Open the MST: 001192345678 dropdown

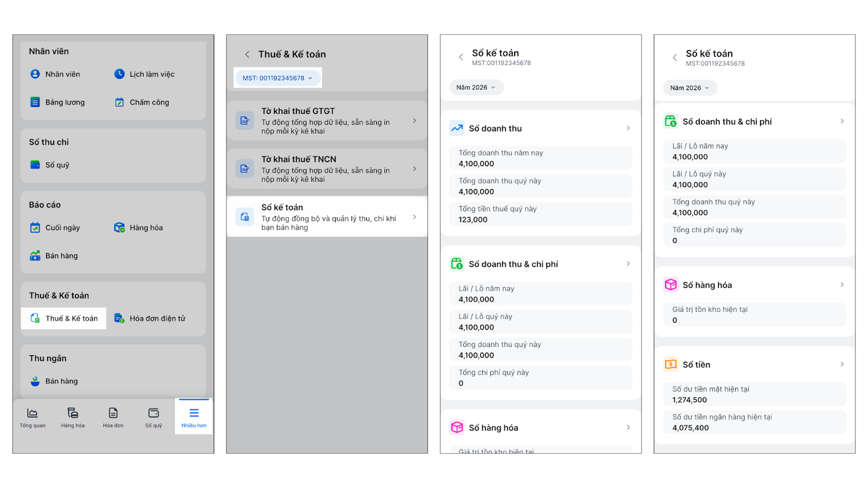[278, 78]
